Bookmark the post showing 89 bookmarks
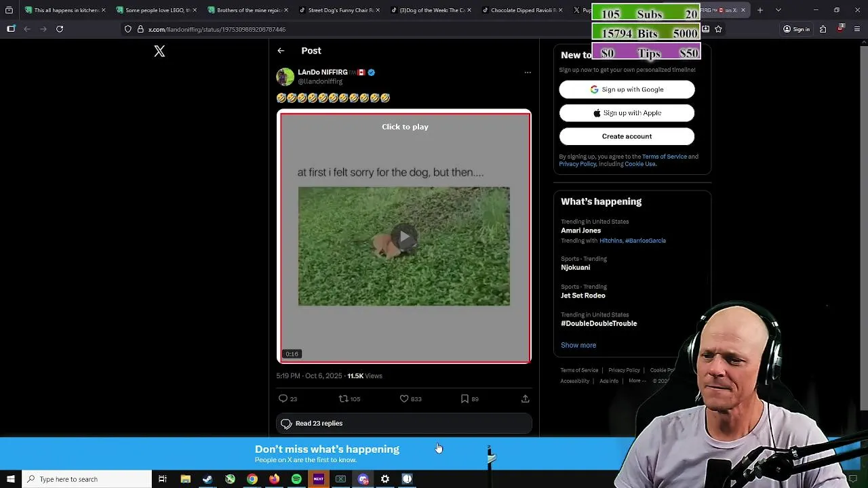 point(465,399)
